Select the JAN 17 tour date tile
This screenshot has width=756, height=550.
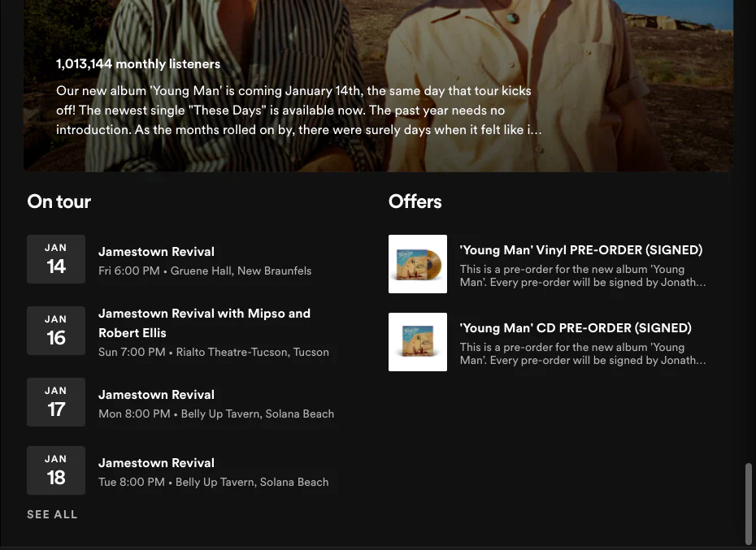point(55,401)
